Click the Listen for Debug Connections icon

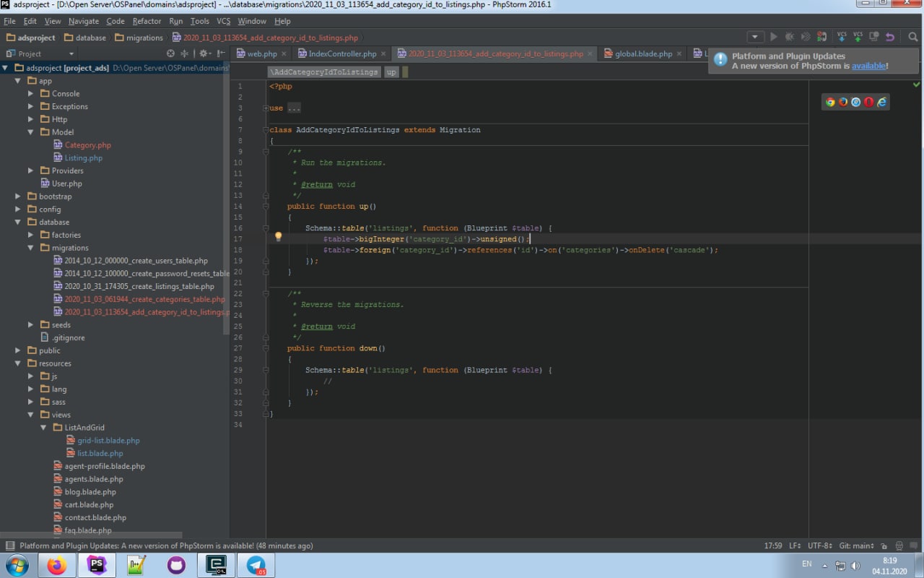click(x=821, y=37)
